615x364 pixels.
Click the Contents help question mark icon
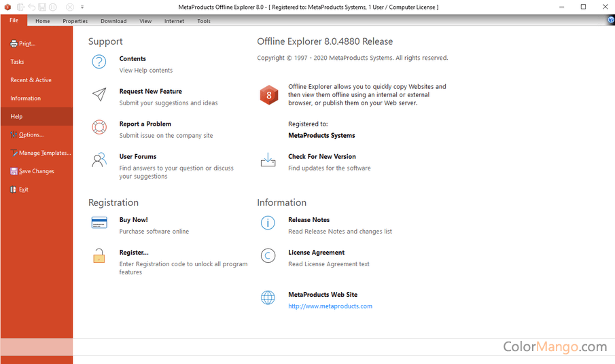pos(99,62)
